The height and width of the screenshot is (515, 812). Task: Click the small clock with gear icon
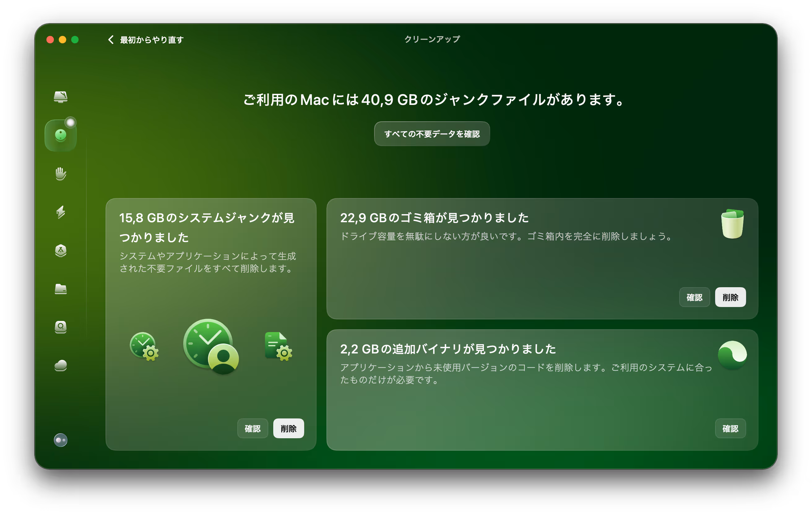pyautogui.click(x=144, y=346)
